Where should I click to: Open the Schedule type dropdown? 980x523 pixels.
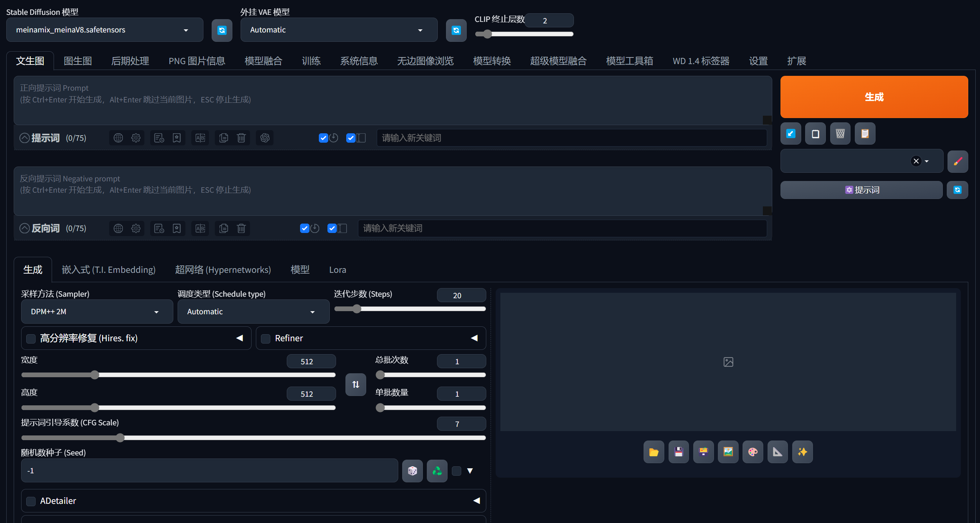pos(253,312)
